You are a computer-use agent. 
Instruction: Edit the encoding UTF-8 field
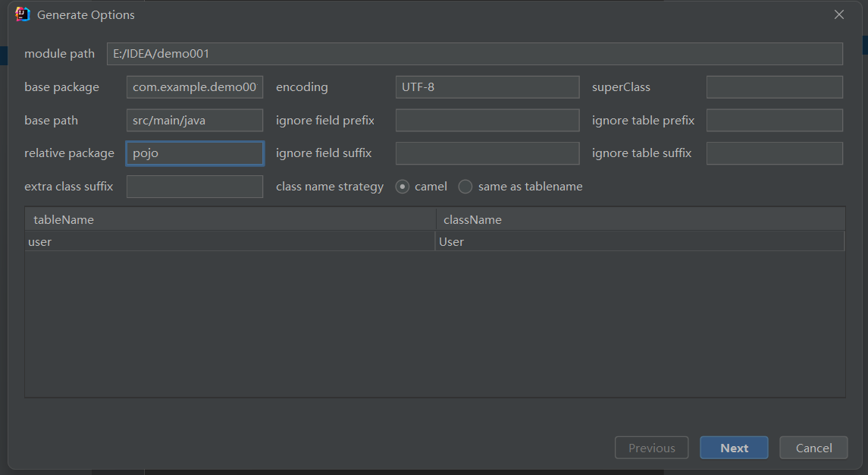click(x=487, y=87)
